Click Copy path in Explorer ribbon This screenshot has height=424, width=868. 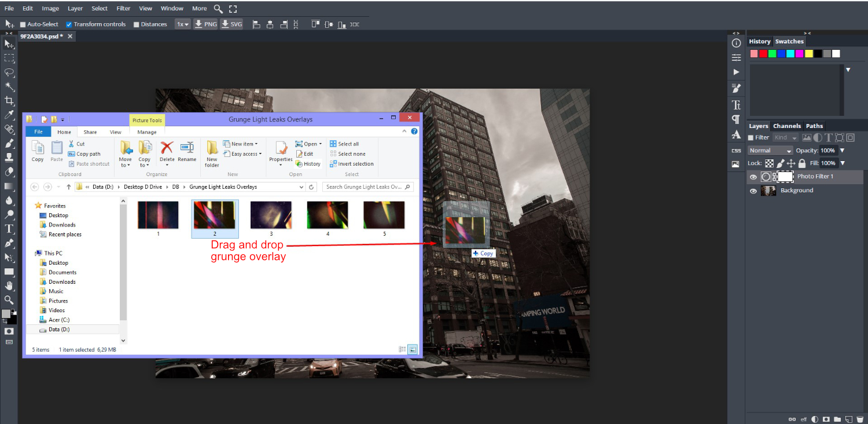tap(84, 154)
